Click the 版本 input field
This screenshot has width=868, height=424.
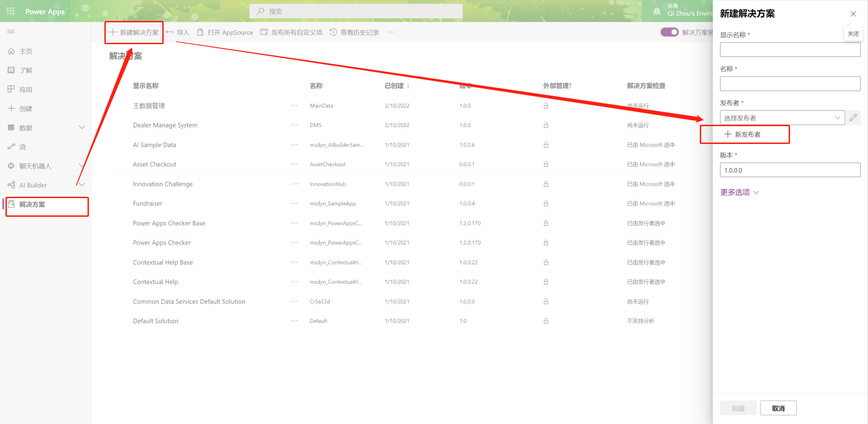(790, 170)
